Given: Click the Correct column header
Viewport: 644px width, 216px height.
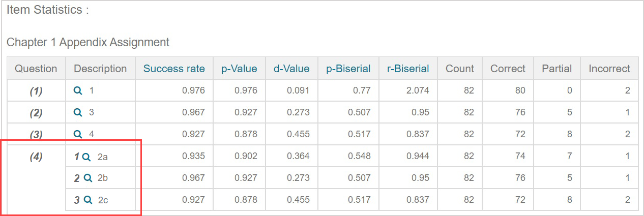Looking at the screenshot, I should tap(508, 69).
